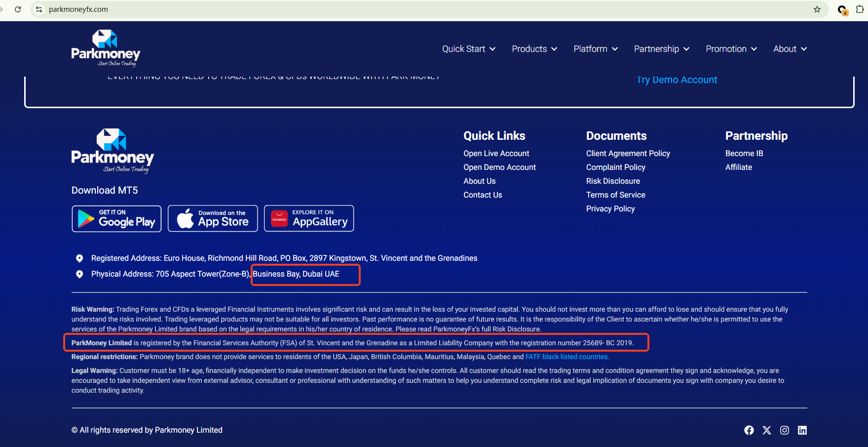Download MT5 from Google Play
The height and width of the screenshot is (447, 868).
pos(116,218)
